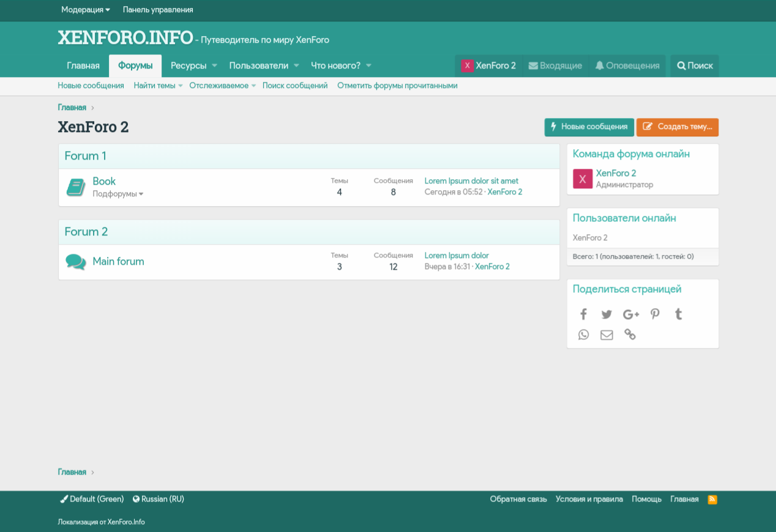The width and height of the screenshot is (776, 532).
Task: Expand the Ресурсы navigation dropdown arrow
Action: tap(214, 65)
